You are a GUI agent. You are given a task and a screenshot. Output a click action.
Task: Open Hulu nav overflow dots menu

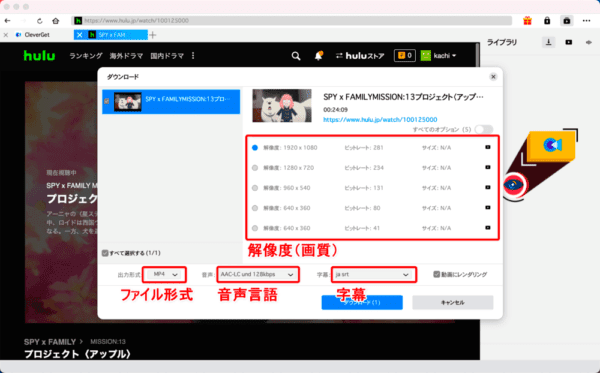tap(193, 56)
